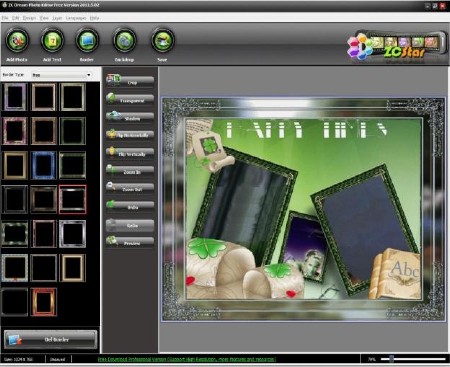Click Flip Horizontally

click(x=130, y=135)
